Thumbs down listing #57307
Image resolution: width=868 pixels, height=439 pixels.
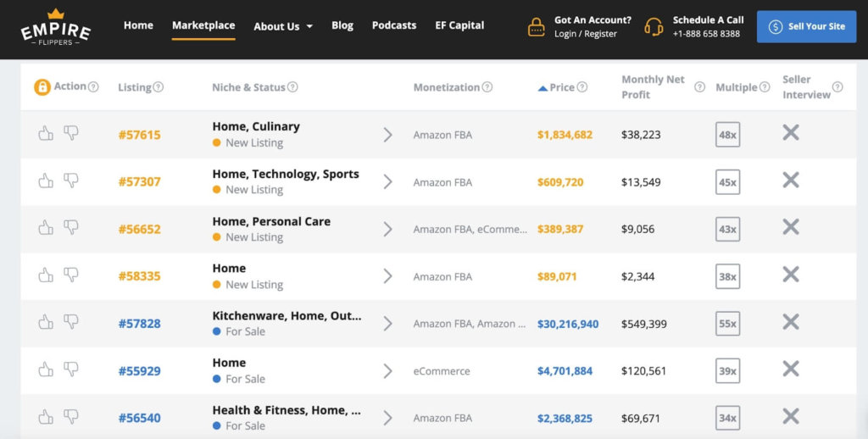pyautogui.click(x=71, y=181)
